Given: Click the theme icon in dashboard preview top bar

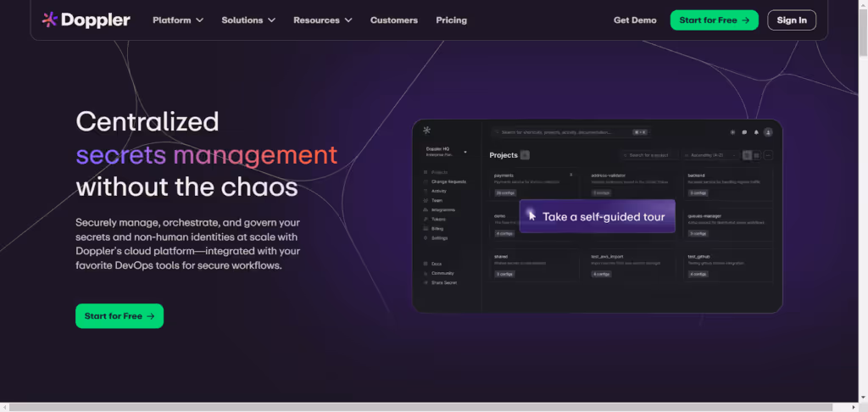Looking at the screenshot, I should tap(733, 132).
